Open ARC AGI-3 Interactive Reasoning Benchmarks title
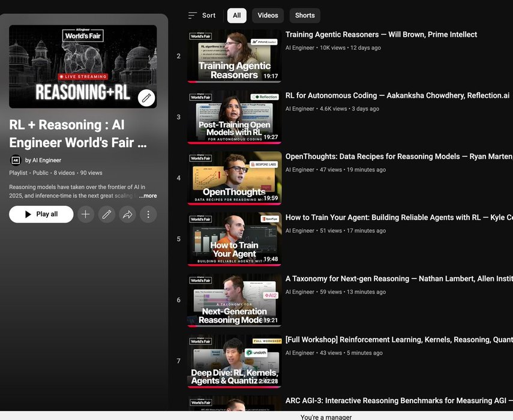The height and width of the screenshot is (420, 513). point(399,401)
